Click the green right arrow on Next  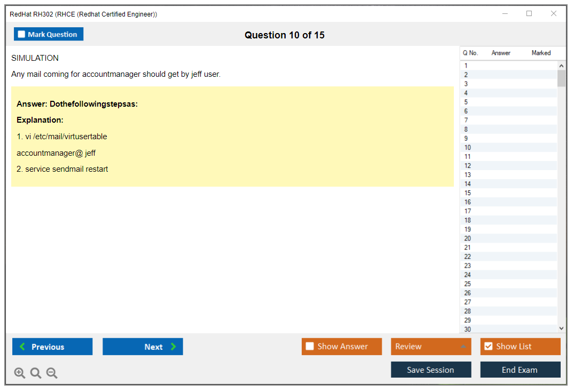(x=174, y=347)
